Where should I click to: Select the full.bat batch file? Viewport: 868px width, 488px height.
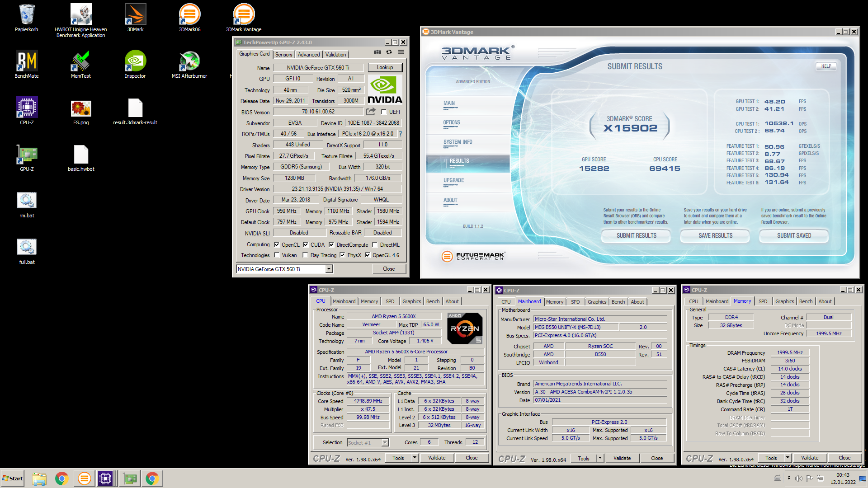point(27,251)
